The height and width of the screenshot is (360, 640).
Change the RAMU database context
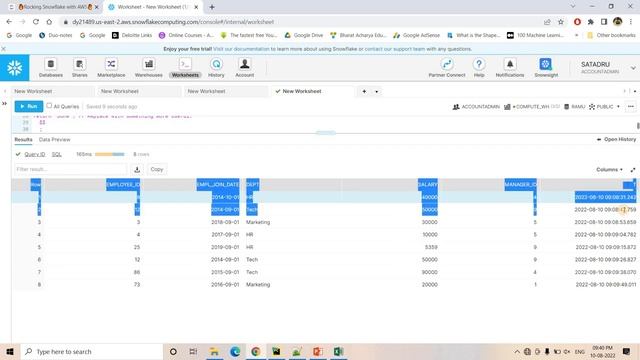pos(574,107)
